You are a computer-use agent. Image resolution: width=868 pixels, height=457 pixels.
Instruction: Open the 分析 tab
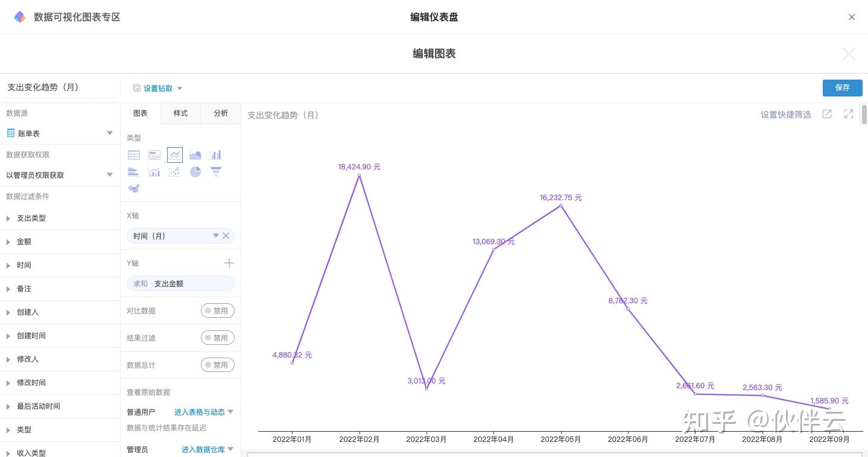click(221, 113)
